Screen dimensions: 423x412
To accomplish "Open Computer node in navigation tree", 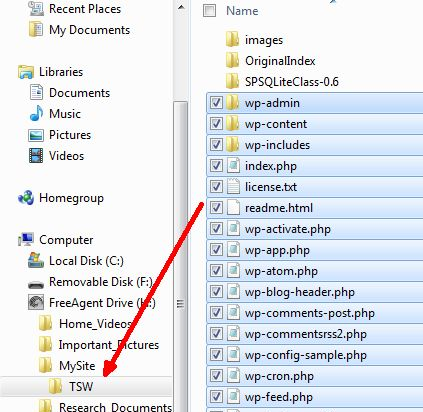I will tap(66, 240).
